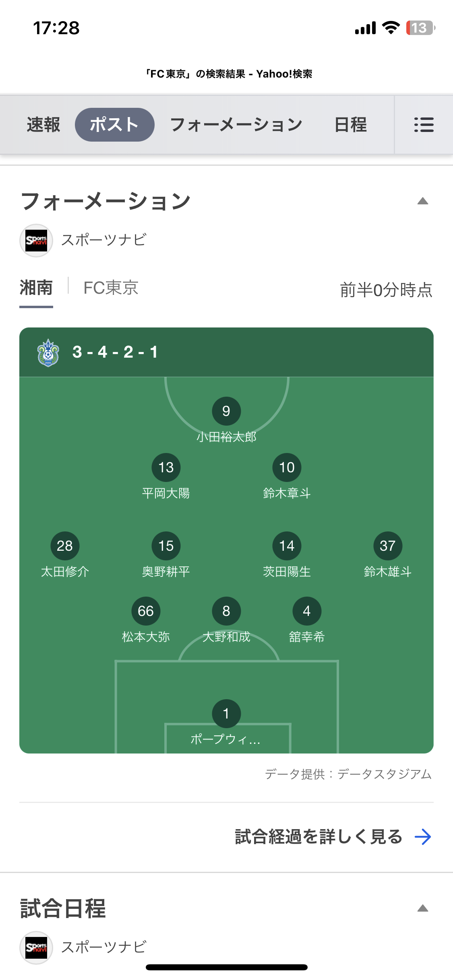Tap the 試合日程 heading
Image resolution: width=453 pixels, height=980 pixels.
63,908
